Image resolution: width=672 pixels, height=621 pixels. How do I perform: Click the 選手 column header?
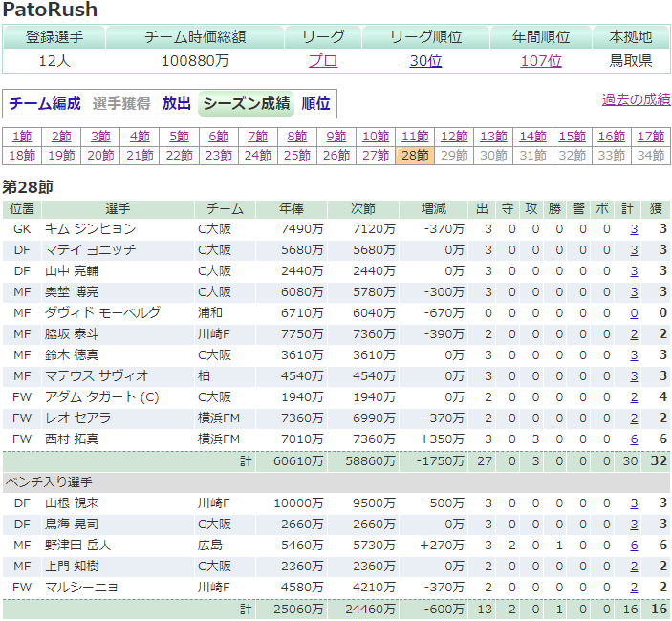point(118,209)
